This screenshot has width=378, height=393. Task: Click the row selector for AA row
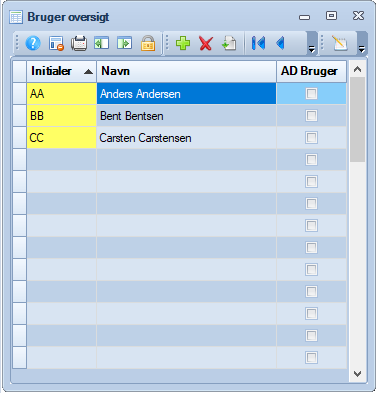[20, 94]
